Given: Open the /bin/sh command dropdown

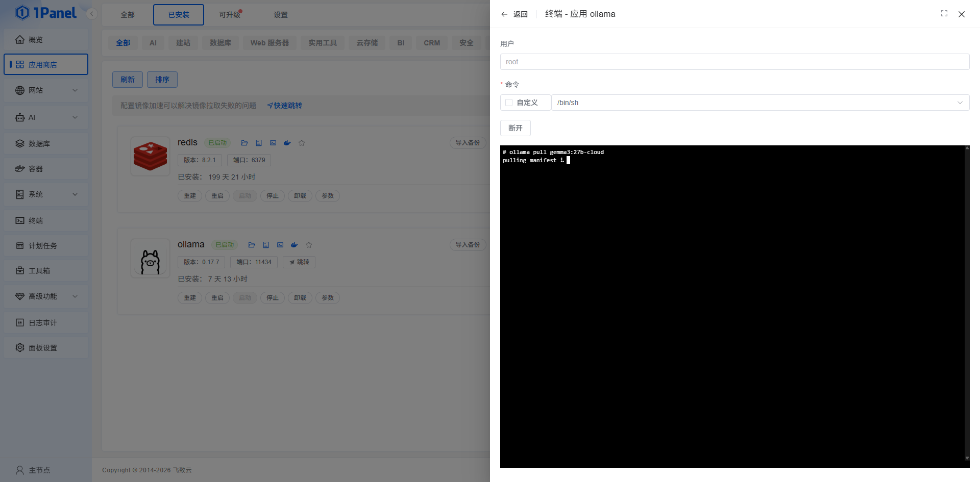Looking at the screenshot, I should click(761, 103).
